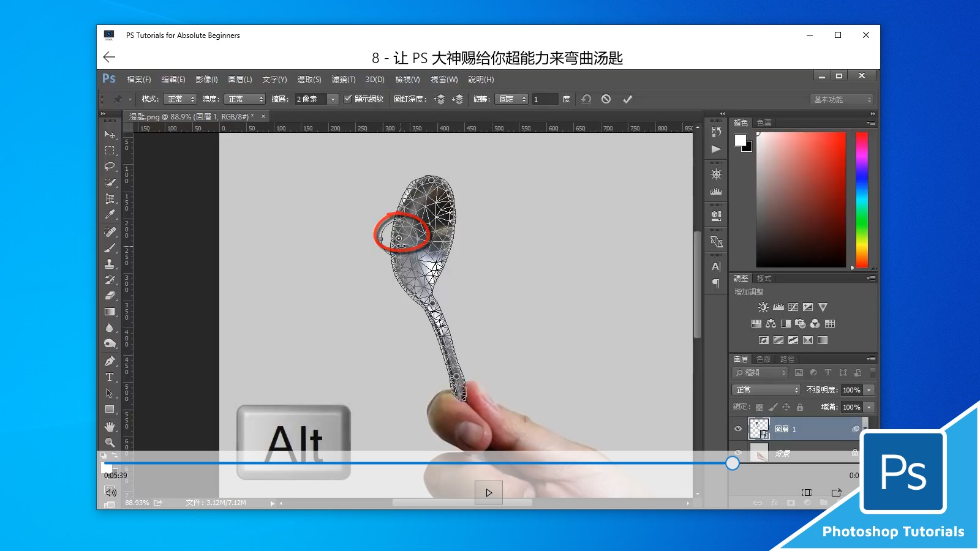Viewport: 980px width, 551px height.
Task: Toggle lock layer position
Action: 786,407
